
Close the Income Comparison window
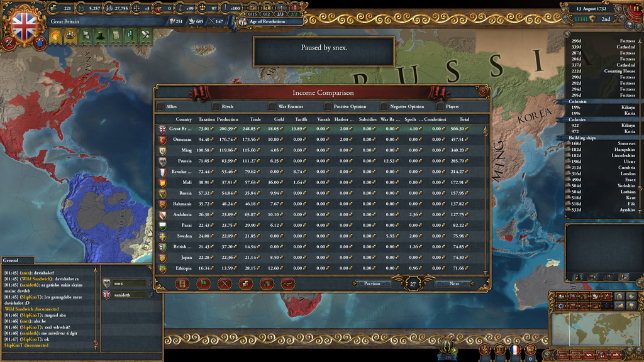[483, 91]
